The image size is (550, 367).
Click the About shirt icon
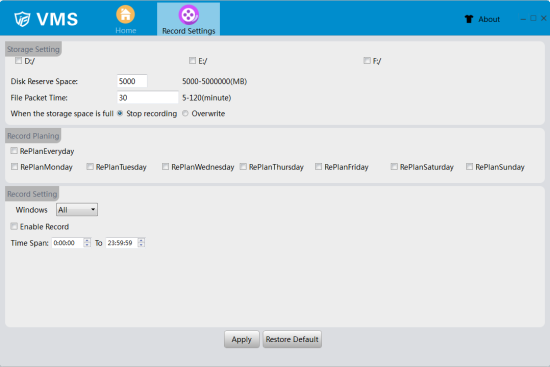coord(469,19)
